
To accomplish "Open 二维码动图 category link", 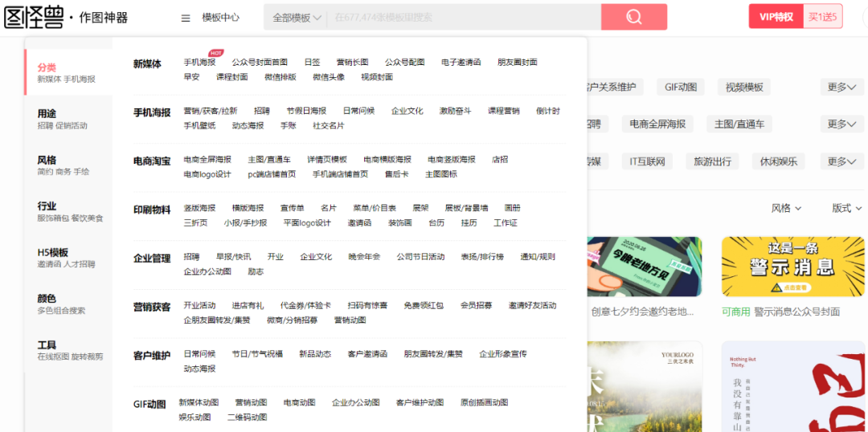I will [x=247, y=418].
